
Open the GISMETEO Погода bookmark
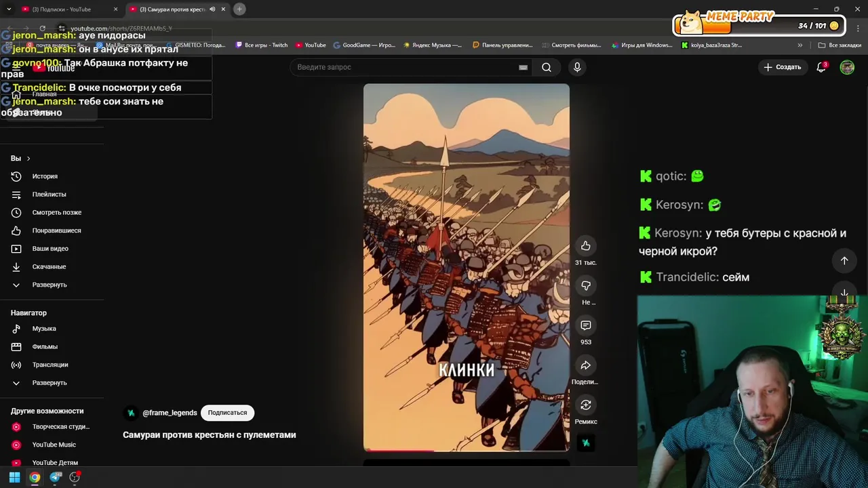(x=195, y=45)
